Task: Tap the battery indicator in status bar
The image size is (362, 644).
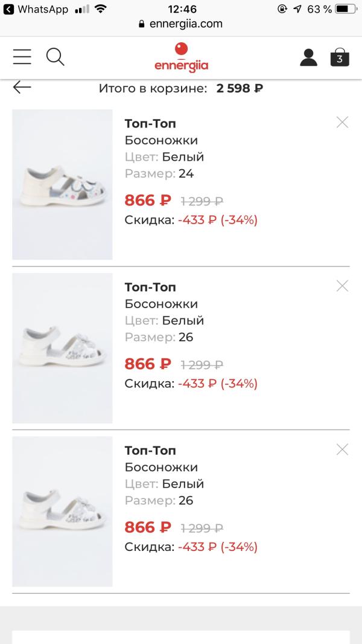Action: click(346, 9)
